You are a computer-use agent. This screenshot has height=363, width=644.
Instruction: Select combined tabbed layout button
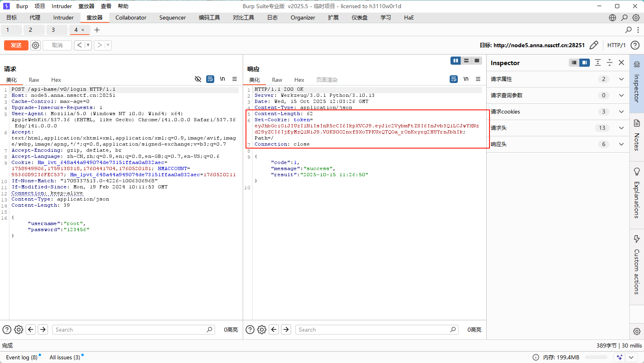(477, 61)
